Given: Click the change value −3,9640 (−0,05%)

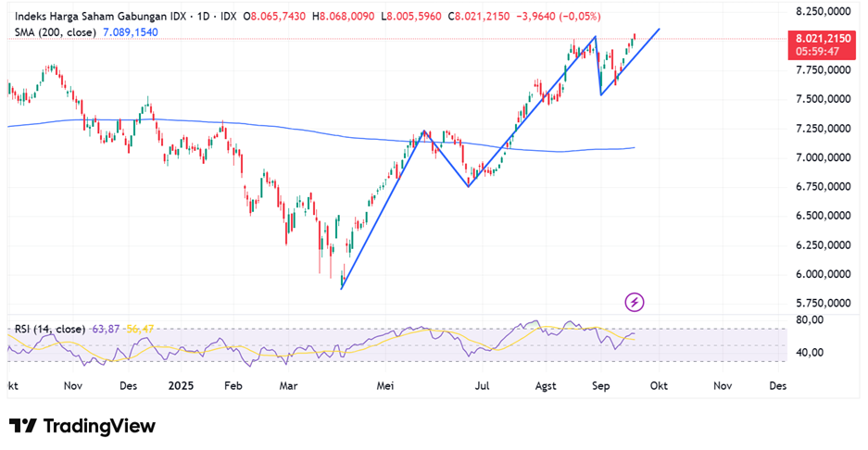Looking at the screenshot, I should (x=558, y=17).
